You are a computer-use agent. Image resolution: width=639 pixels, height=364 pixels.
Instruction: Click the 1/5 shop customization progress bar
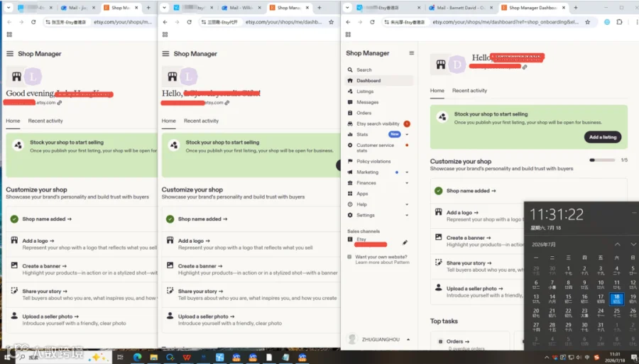(x=602, y=160)
